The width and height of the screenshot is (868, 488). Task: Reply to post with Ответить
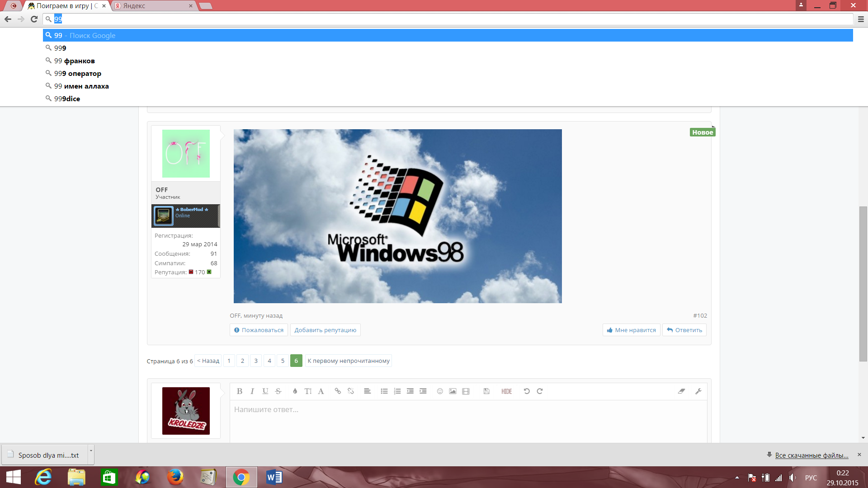coord(684,330)
